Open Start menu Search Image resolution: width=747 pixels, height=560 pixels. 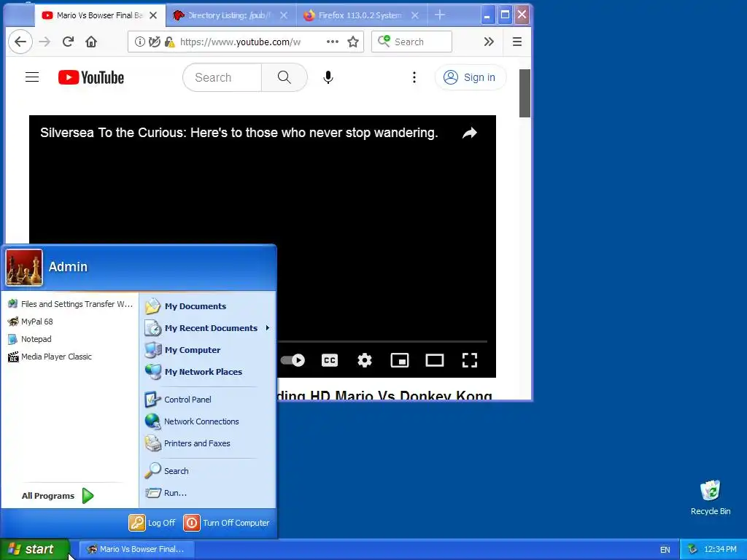tap(167, 471)
